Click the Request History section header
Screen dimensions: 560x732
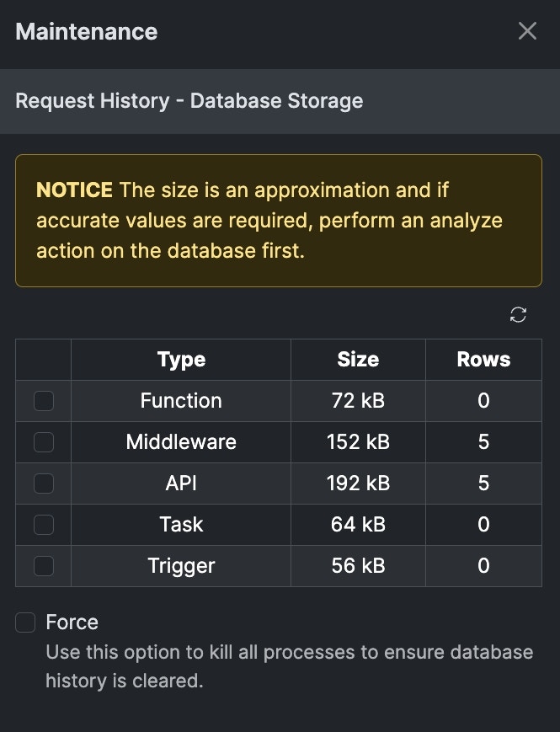point(189,101)
